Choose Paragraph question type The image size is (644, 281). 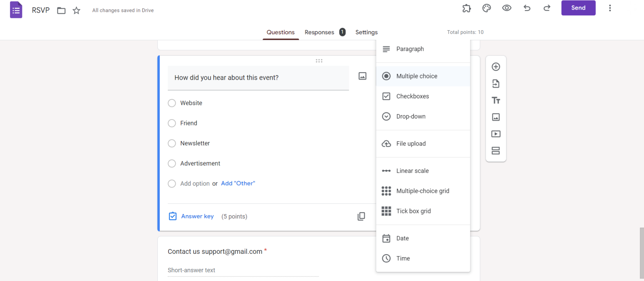[423, 49]
